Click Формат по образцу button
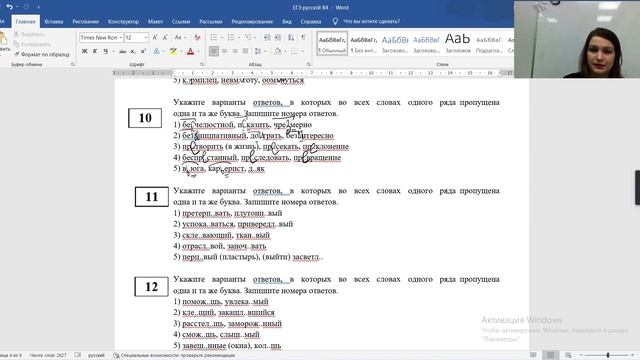This screenshot has width=640, height=360. point(42,54)
